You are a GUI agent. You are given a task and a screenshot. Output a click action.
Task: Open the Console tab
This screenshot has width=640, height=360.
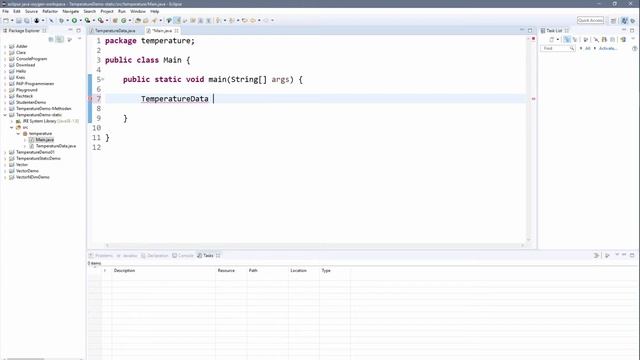tap(183, 256)
